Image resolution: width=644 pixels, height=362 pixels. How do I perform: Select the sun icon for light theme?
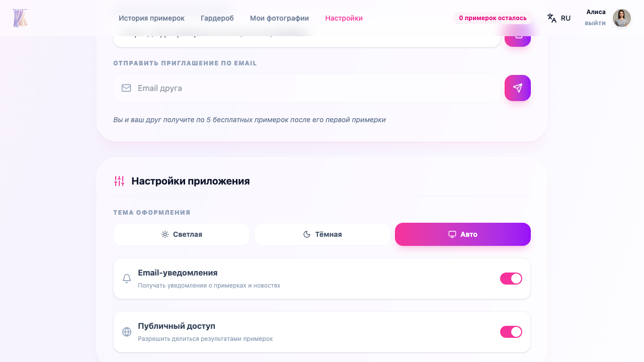pyautogui.click(x=165, y=234)
